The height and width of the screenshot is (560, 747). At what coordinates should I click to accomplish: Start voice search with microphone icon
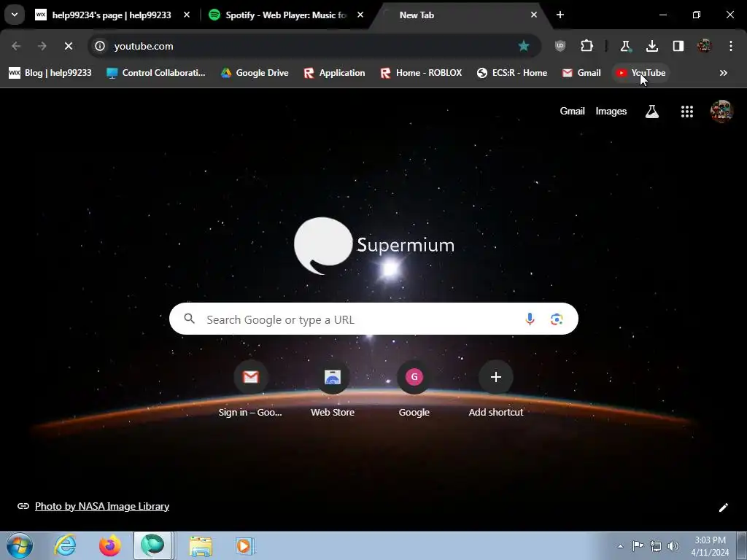point(530,319)
